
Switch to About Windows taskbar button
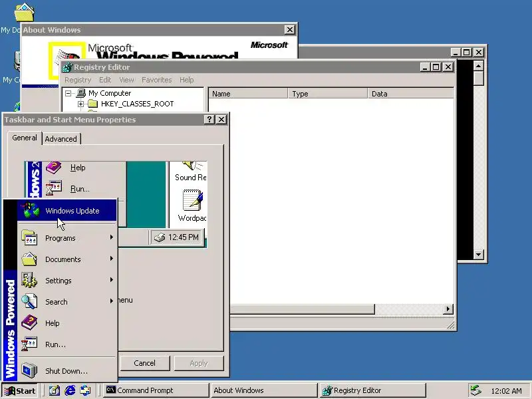point(263,390)
